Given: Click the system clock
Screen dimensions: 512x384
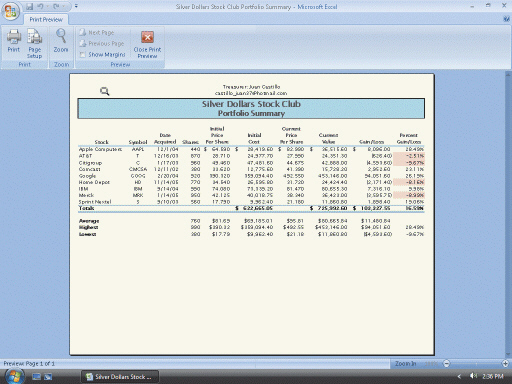Looking at the screenshot, I should pos(493,376).
